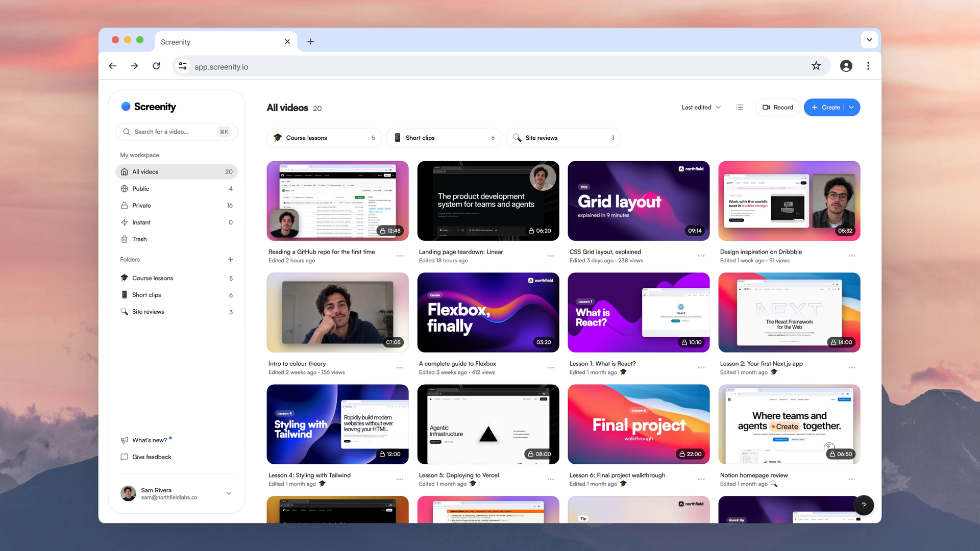The width and height of the screenshot is (980, 551).
Task: Click the Record button
Action: [x=777, y=107]
